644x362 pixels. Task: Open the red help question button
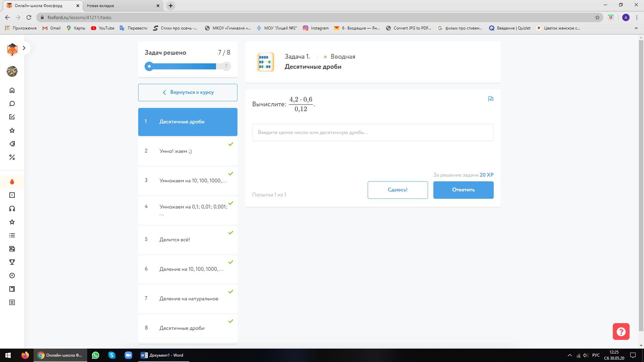(x=621, y=331)
